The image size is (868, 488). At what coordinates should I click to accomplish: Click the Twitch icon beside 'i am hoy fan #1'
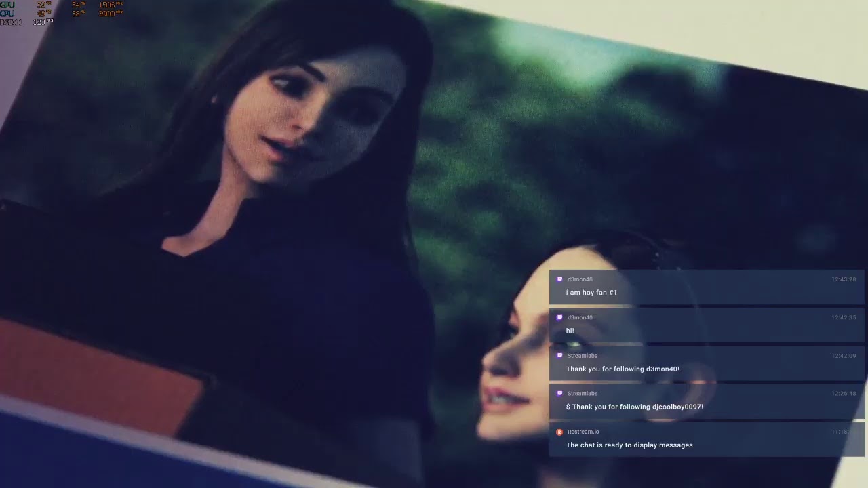(x=559, y=279)
